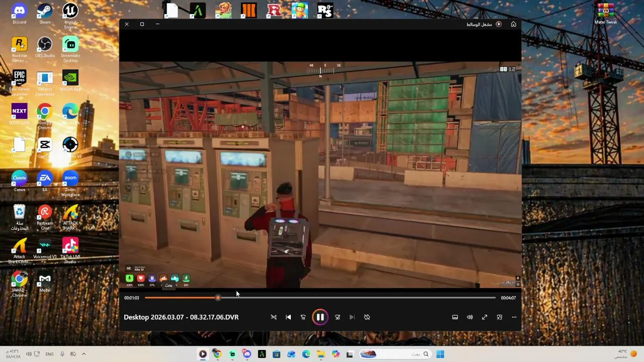Select the Restream Chat desktop icon
The width and height of the screenshot is (644, 362).
click(45, 218)
